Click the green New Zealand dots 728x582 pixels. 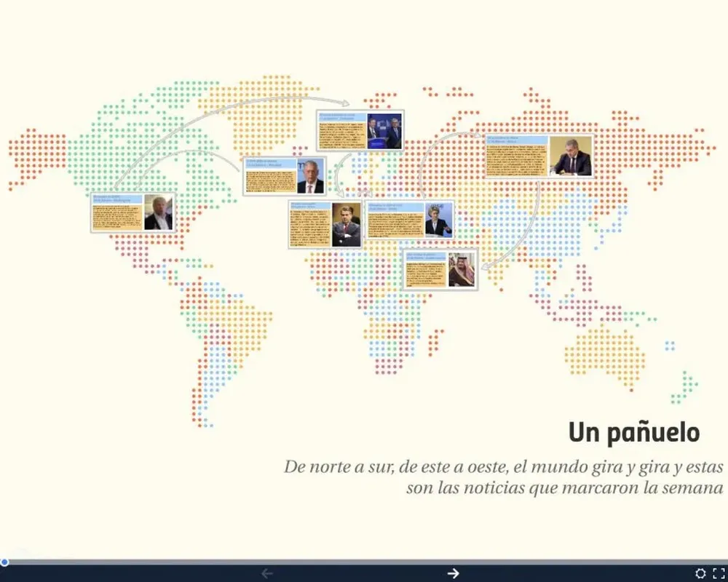pyautogui.click(x=684, y=386)
